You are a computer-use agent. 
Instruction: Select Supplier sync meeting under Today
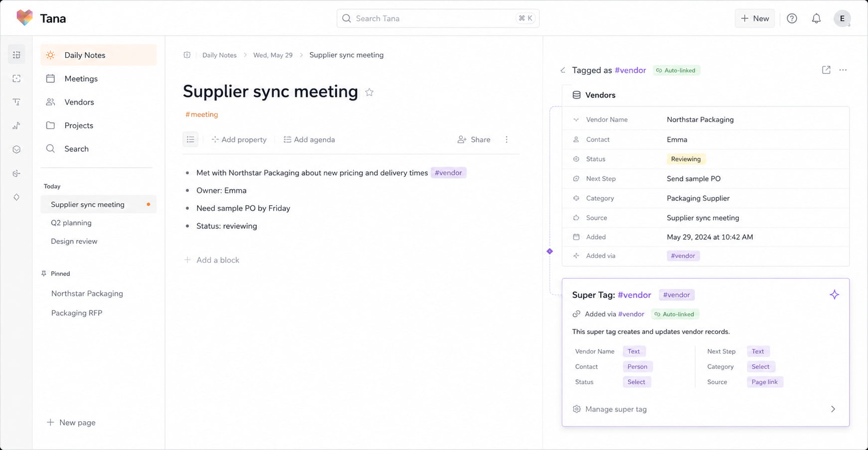tap(98, 204)
